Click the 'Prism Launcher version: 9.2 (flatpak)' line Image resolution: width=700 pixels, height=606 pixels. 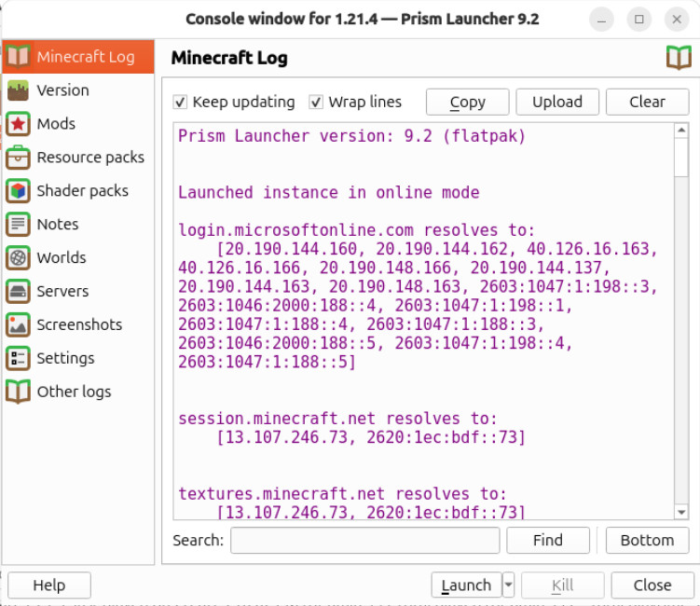[351, 136]
